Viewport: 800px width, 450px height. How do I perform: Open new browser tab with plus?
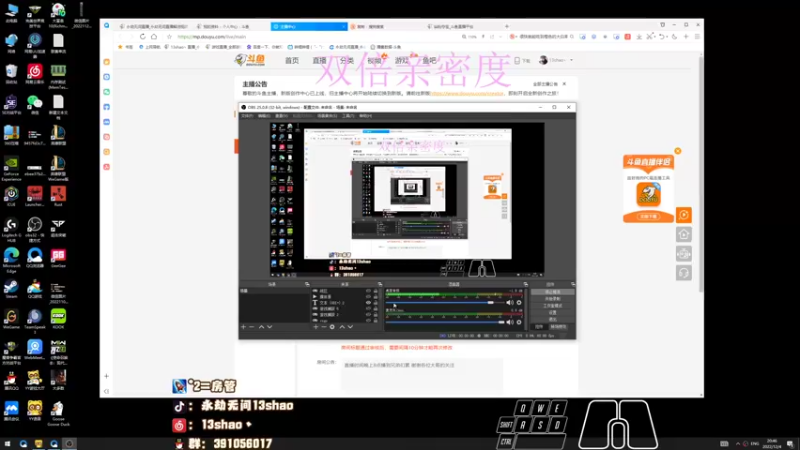(x=507, y=26)
